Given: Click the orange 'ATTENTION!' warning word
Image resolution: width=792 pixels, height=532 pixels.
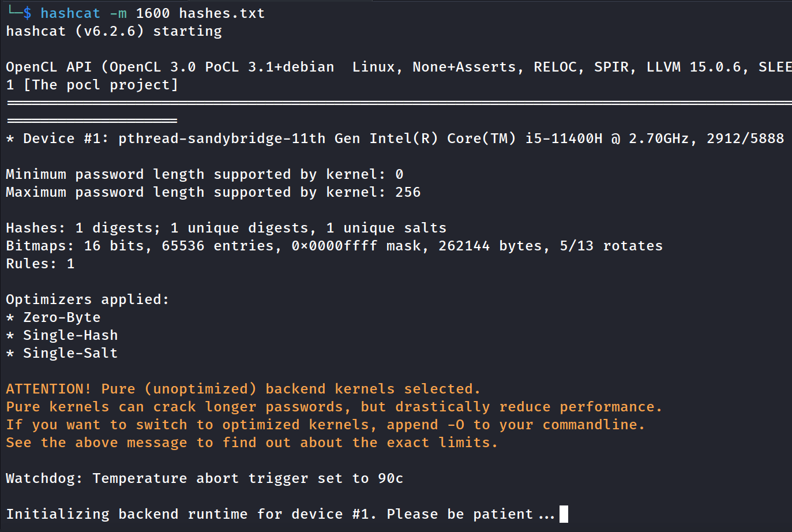Looking at the screenshot, I should coord(48,389).
